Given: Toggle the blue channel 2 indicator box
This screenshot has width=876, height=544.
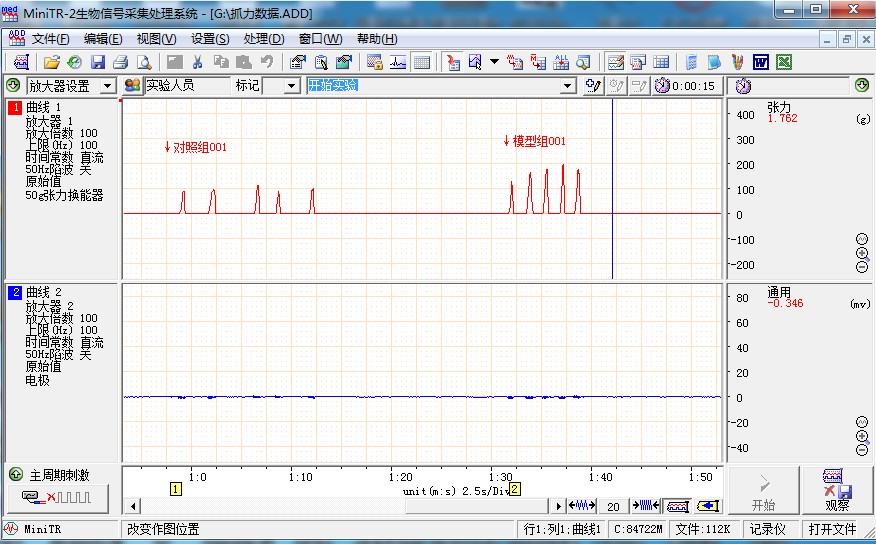Looking at the screenshot, I should click(x=15, y=293).
